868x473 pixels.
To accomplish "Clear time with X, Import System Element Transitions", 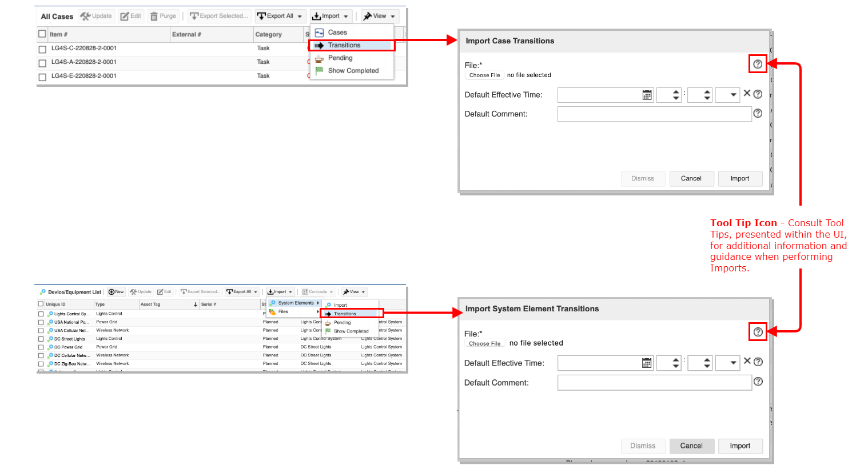I will [x=747, y=361].
